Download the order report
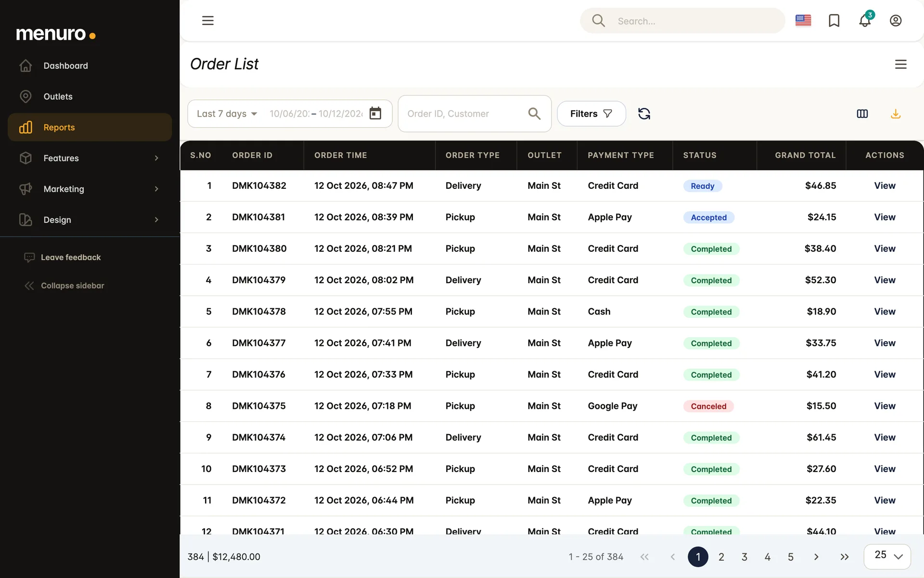Screen dimensions: 924x578 coord(896,114)
